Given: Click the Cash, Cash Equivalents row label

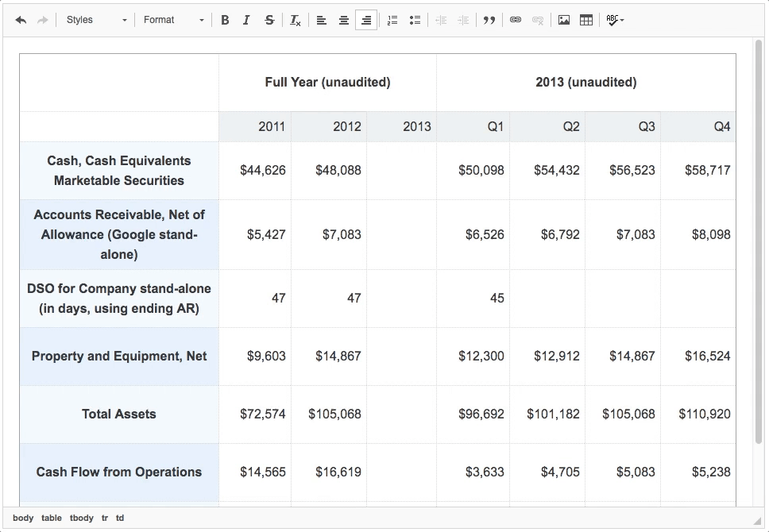Looking at the screenshot, I should (x=119, y=171).
